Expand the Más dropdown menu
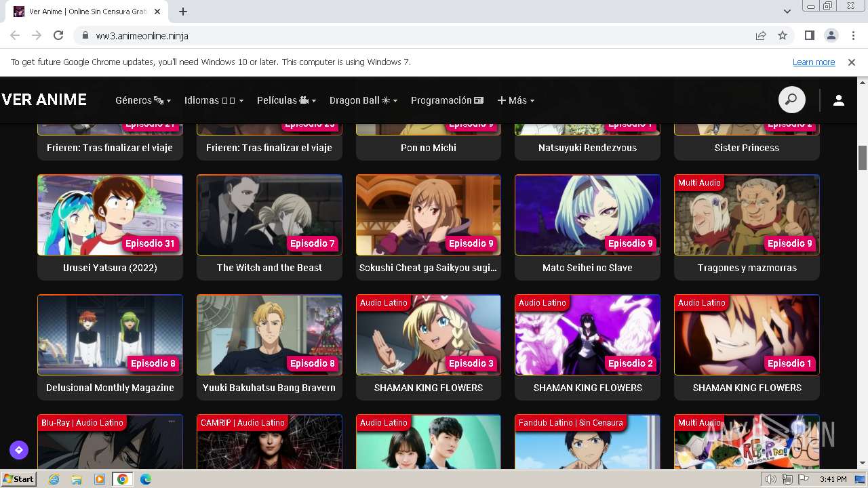The image size is (868, 488). pyautogui.click(x=516, y=100)
